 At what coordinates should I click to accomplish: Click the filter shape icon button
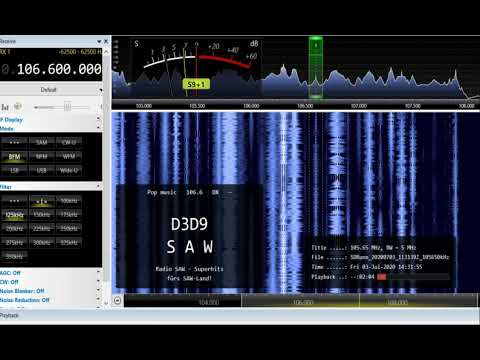tap(41, 201)
